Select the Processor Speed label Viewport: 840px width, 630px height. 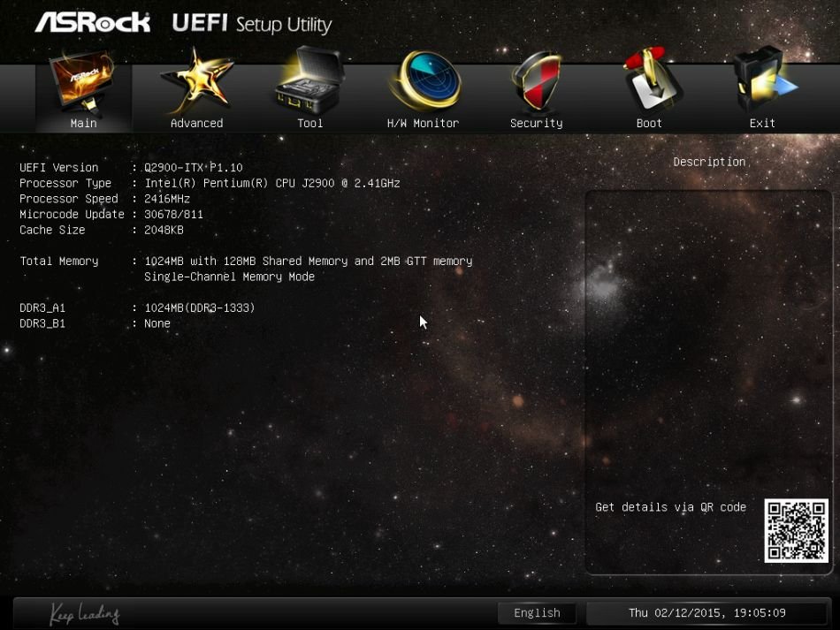(69, 199)
